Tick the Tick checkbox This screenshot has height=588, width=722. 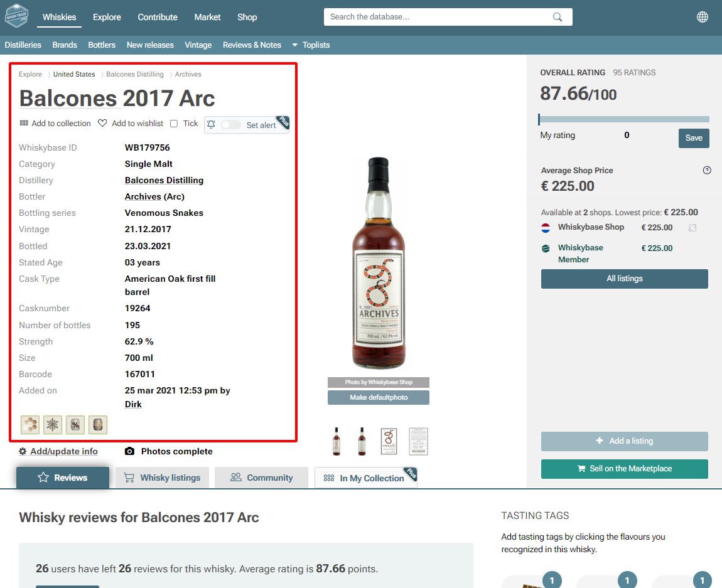coord(173,123)
